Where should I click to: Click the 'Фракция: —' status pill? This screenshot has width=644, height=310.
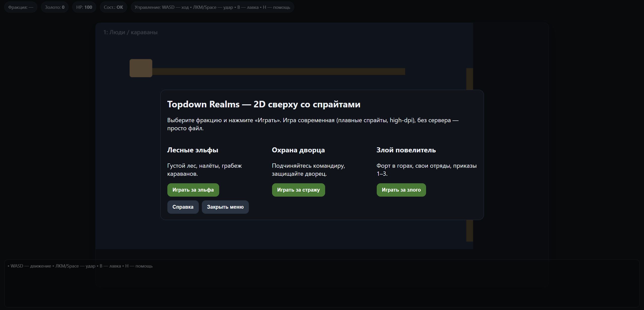(x=21, y=7)
